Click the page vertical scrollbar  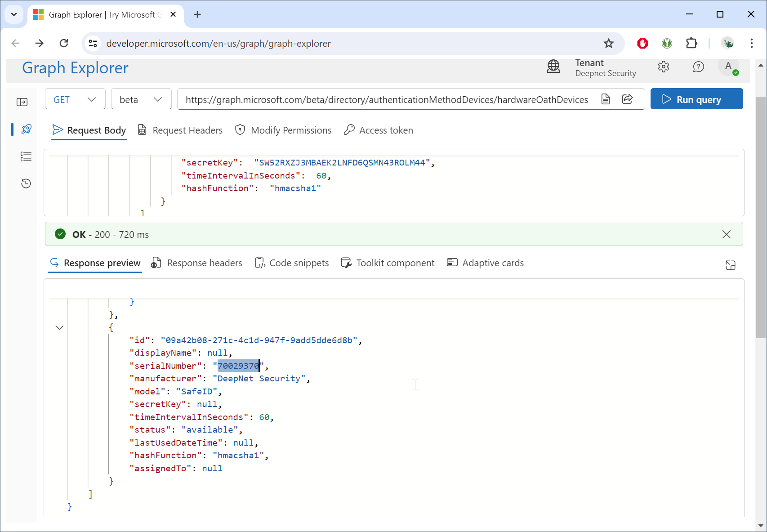click(x=760, y=216)
